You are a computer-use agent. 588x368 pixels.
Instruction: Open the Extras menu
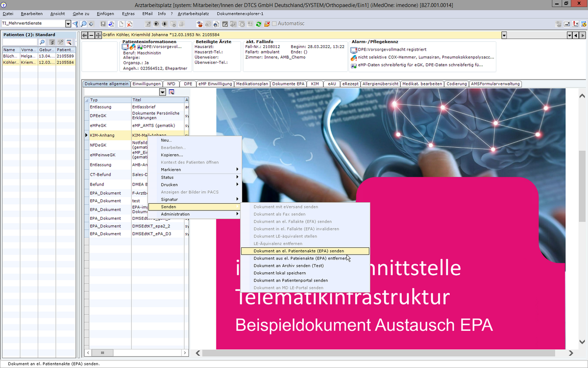pyautogui.click(x=128, y=14)
